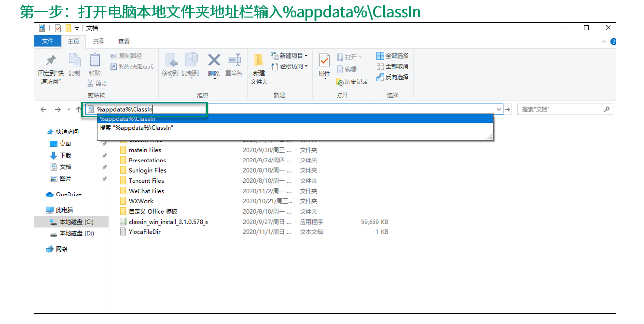Viewport: 644px width, 324px height.
Task: Switch to the Share (共享) tab
Action: (99, 42)
